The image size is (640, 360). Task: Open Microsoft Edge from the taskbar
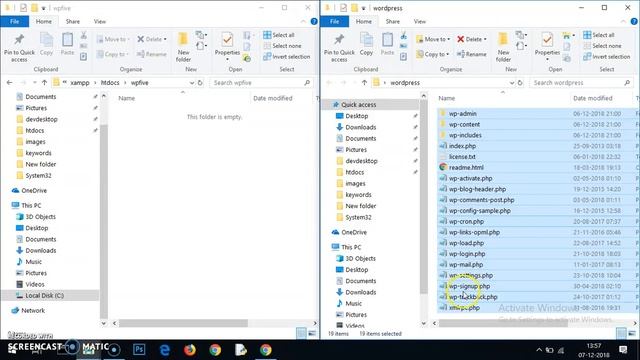[165, 350]
